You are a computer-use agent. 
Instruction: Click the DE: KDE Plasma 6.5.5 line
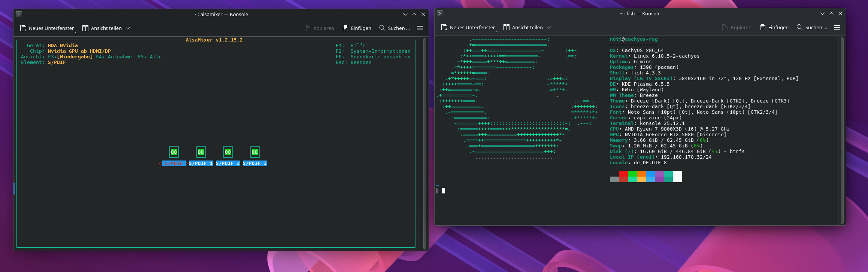click(640, 84)
